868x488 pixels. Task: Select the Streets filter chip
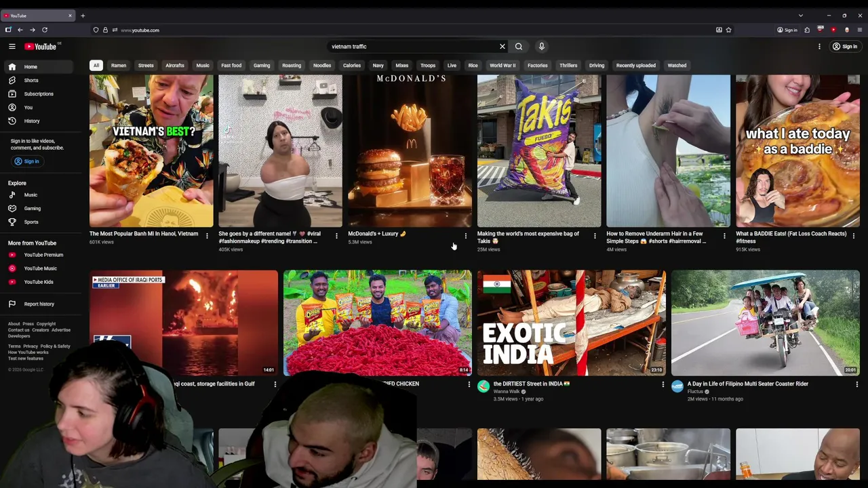coord(146,65)
